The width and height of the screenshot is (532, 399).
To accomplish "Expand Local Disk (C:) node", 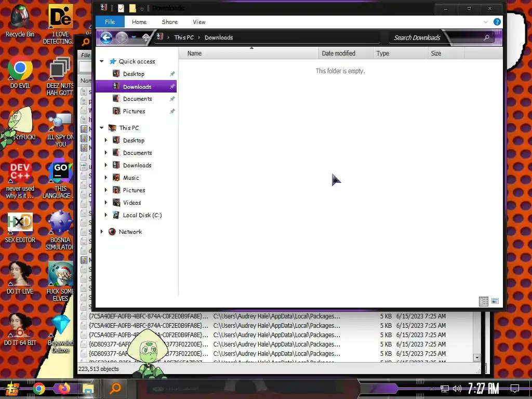I will click(106, 215).
